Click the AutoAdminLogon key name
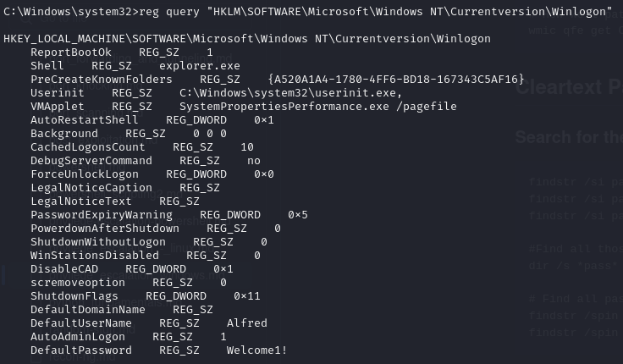Viewport: 623px width, 364px height. [x=78, y=337]
